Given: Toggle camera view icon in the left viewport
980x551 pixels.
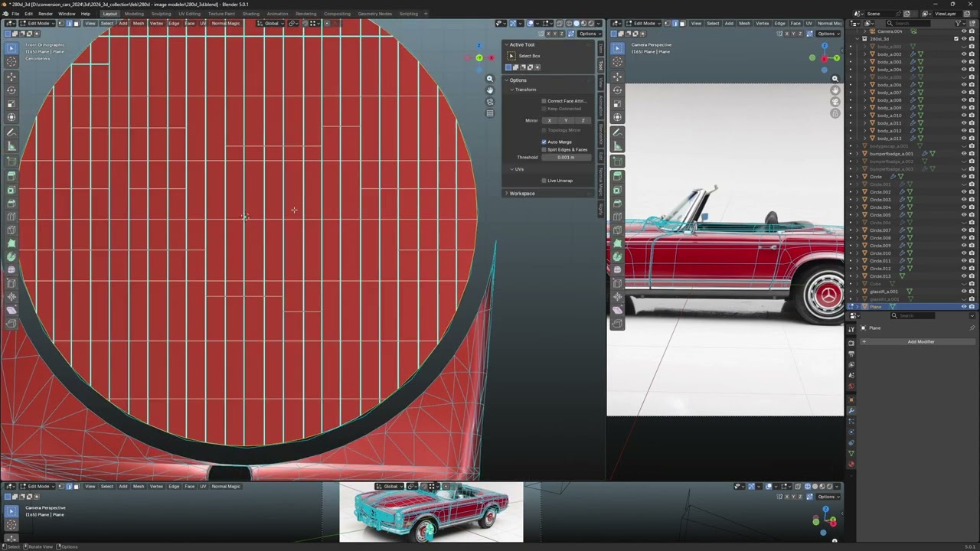Looking at the screenshot, I should (490, 102).
